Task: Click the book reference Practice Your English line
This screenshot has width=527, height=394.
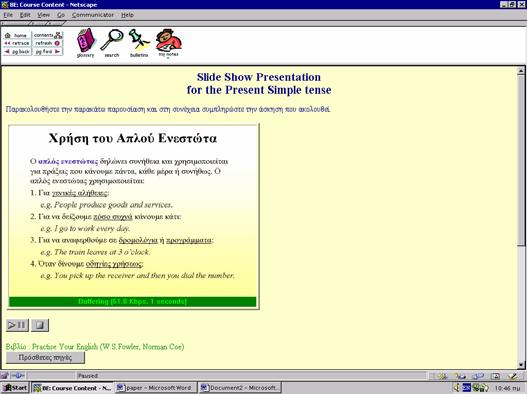Action: click(x=95, y=347)
